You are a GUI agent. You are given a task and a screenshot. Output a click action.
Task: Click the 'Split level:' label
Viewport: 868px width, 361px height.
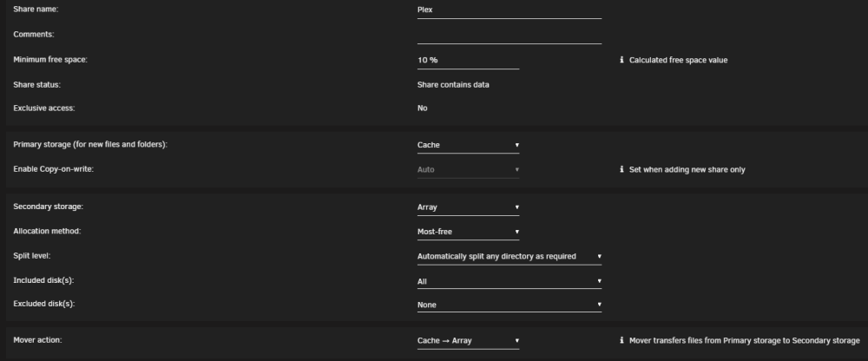pyautogui.click(x=32, y=256)
